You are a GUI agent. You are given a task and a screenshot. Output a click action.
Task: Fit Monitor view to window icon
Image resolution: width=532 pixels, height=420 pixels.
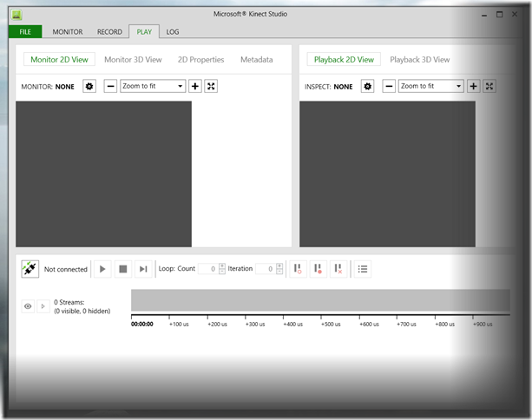[x=211, y=86]
